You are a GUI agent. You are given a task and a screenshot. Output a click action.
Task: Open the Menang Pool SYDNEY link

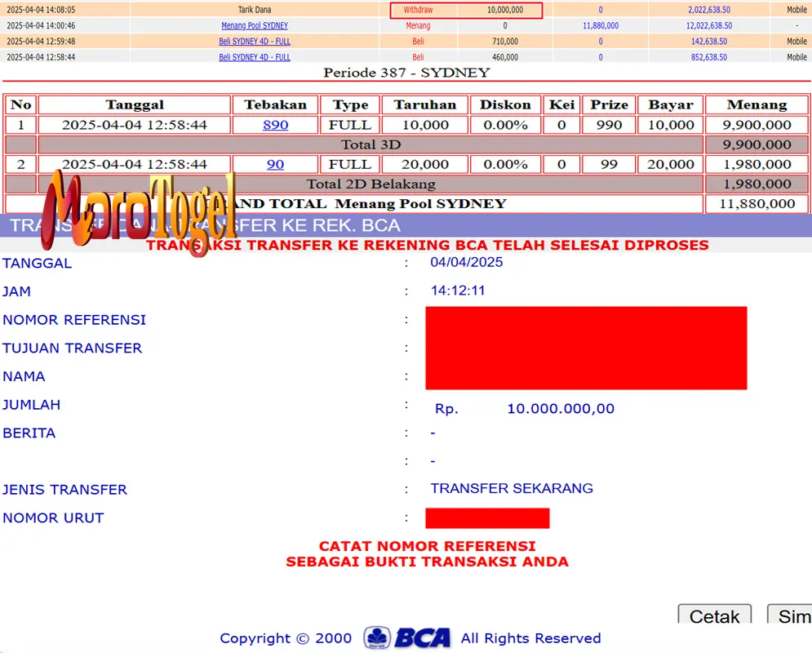point(255,25)
